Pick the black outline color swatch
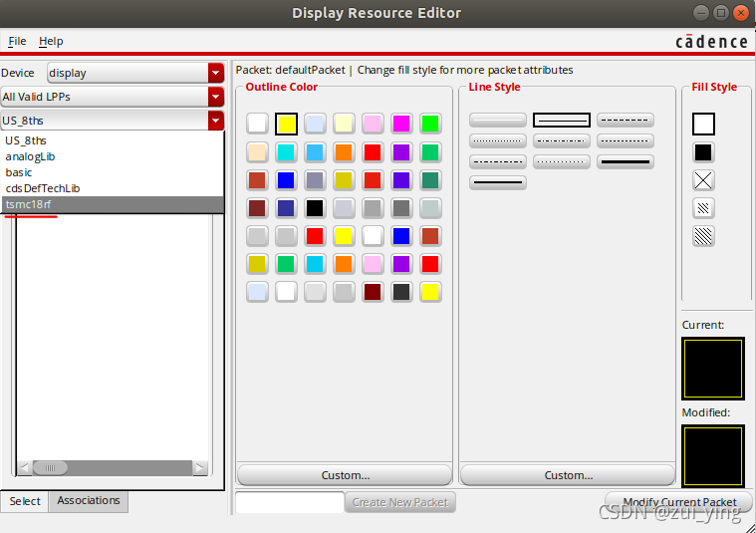 [315, 208]
